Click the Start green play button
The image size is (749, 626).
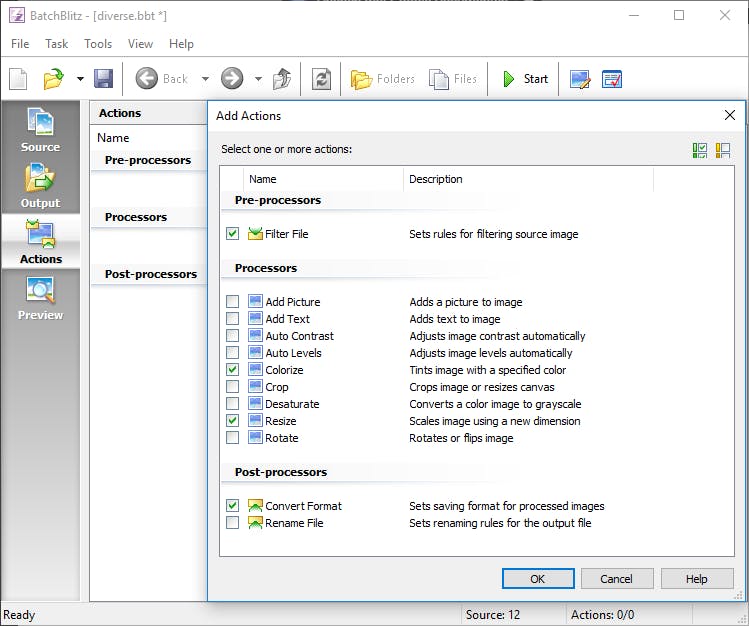[x=525, y=79]
